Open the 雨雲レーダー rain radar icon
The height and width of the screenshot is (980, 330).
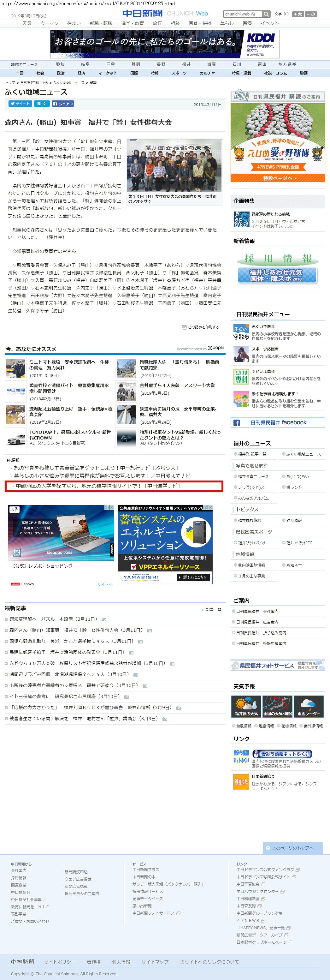(309, 707)
